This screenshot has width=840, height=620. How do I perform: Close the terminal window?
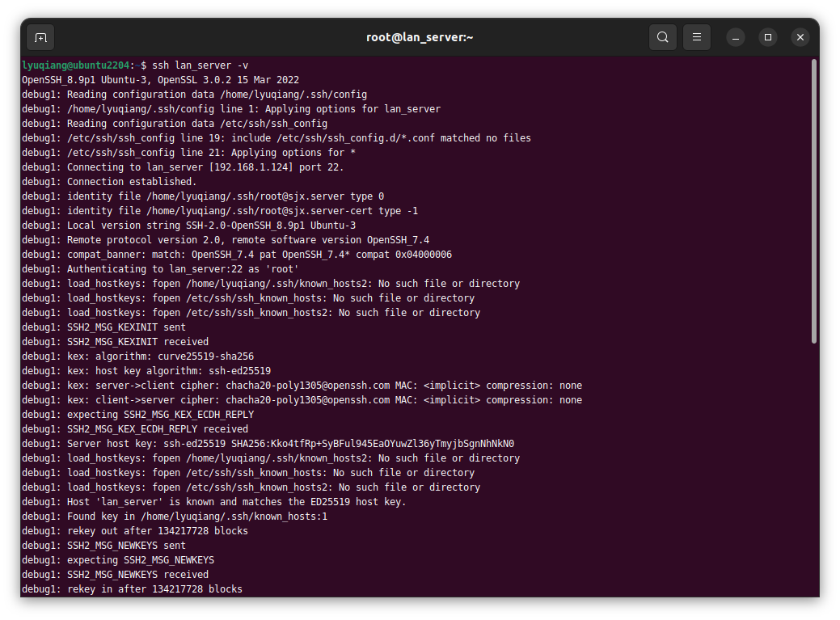(800, 37)
